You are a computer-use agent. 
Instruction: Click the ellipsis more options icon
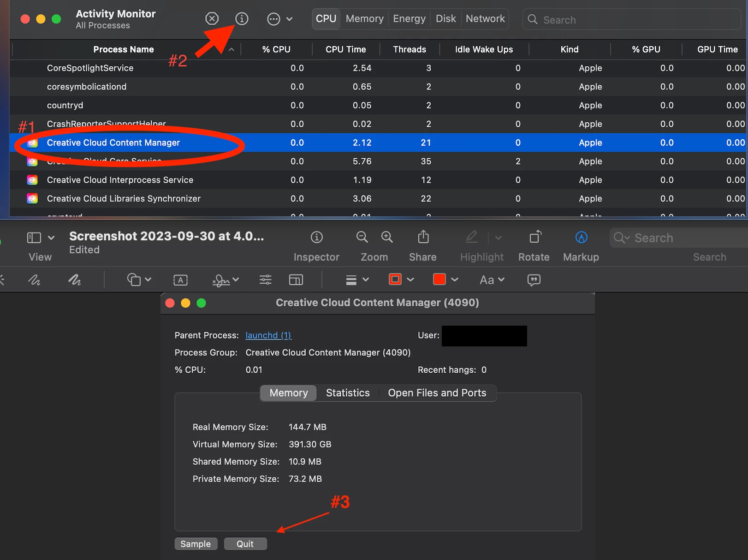pos(273,19)
